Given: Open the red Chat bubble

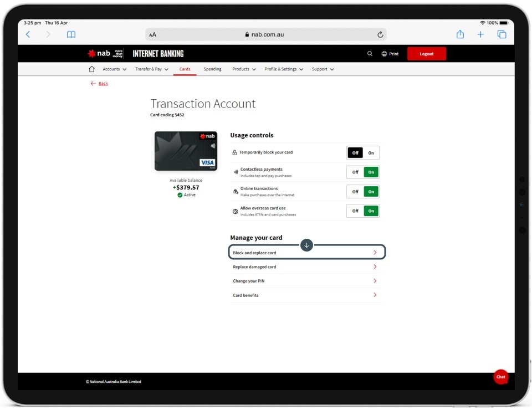Looking at the screenshot, I should point(500,377).
